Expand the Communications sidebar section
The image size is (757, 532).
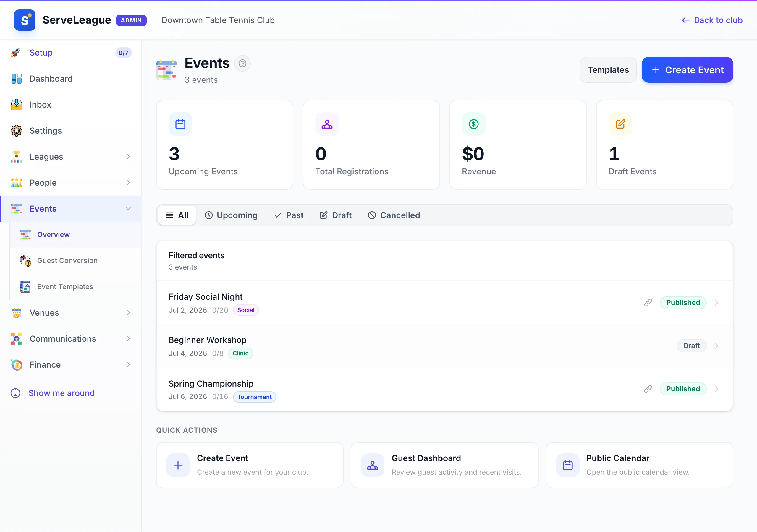(128, 339)
